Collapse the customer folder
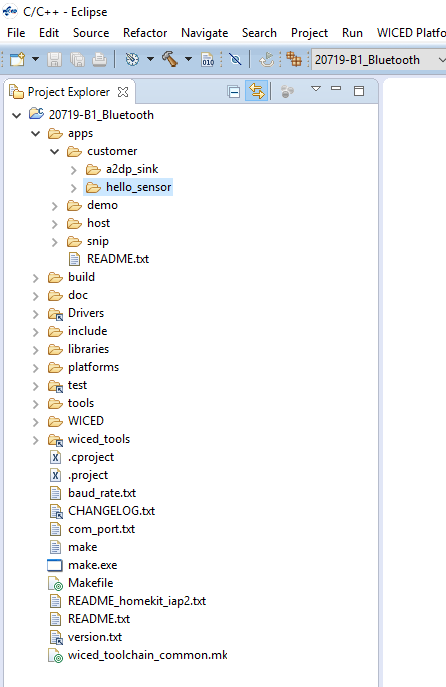Viewport: 446px width, 687px height. [x=55, y=152]
